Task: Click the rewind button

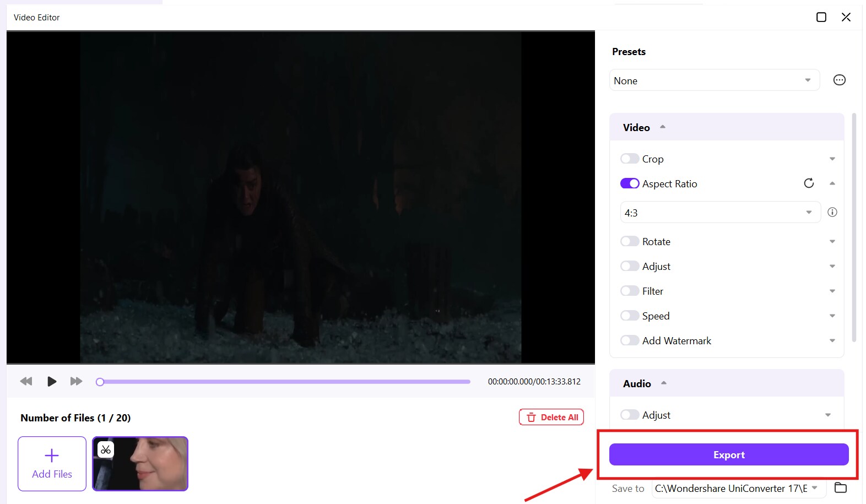Action: [x=26, y=381]
